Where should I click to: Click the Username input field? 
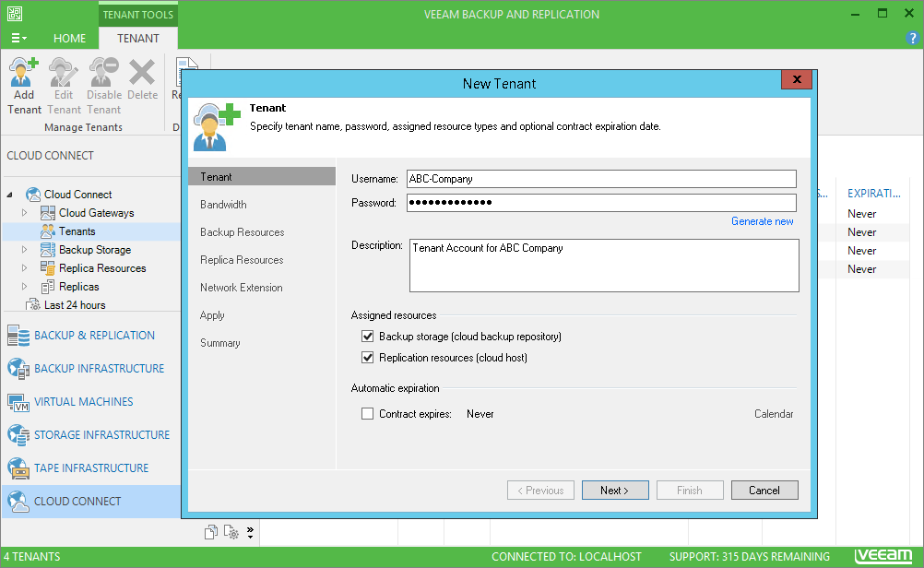tap(601, 179)
